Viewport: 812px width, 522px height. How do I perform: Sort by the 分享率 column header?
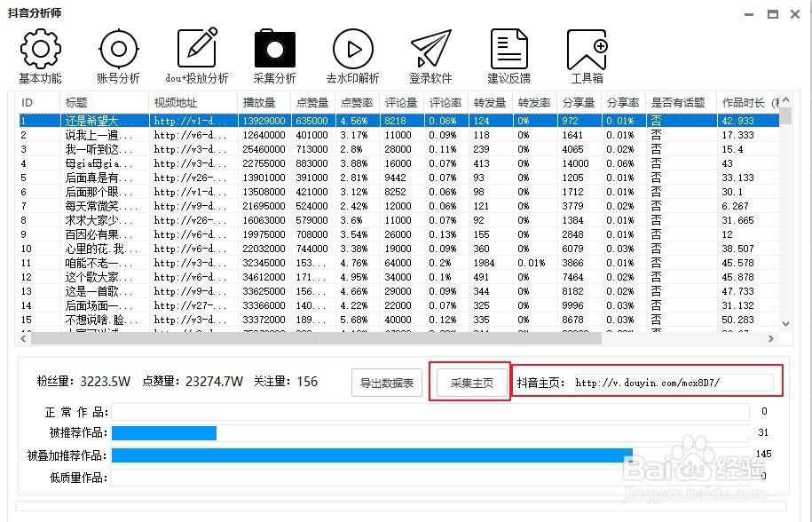[x=624, y=103]
